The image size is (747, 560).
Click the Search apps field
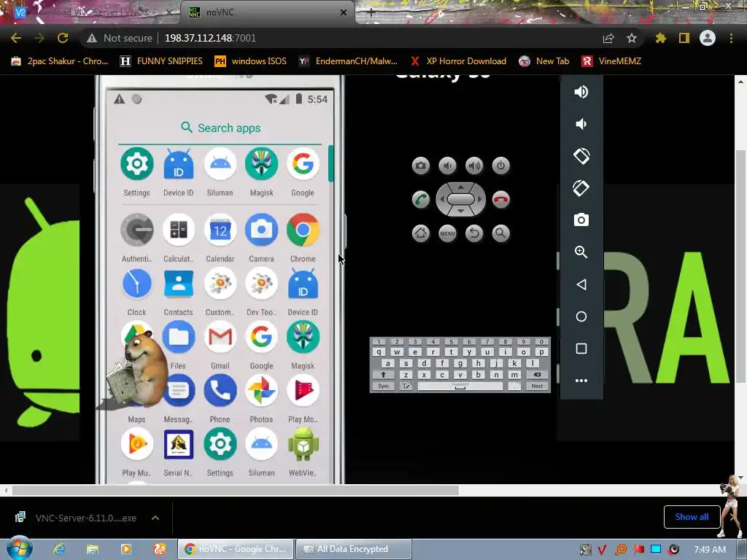point(220,128)
